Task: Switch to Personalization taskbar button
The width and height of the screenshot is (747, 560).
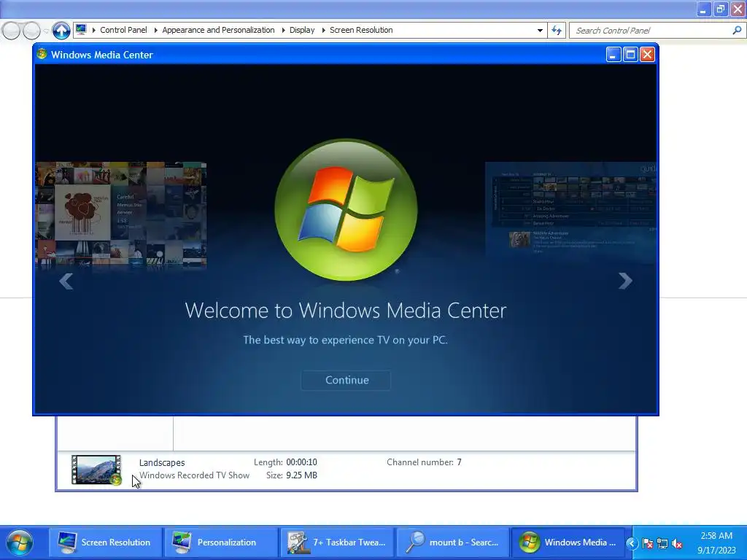Action: [220, 542]
